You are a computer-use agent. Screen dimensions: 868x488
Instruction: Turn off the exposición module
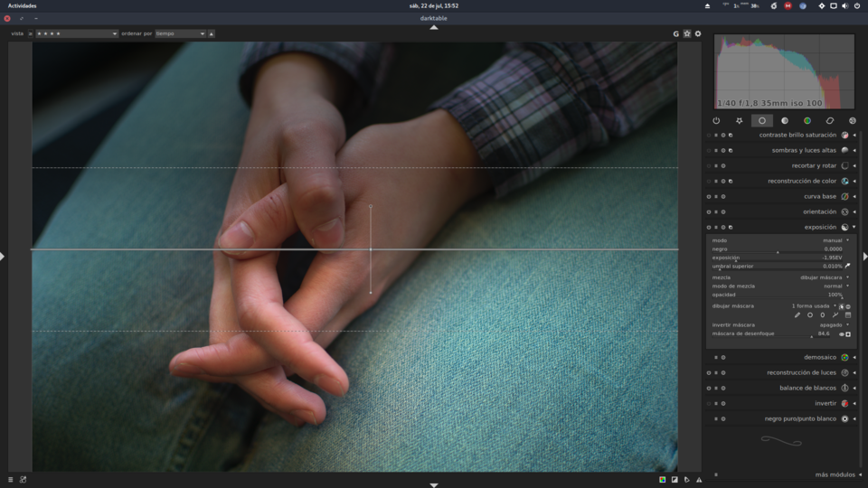[x=709, y=228]
